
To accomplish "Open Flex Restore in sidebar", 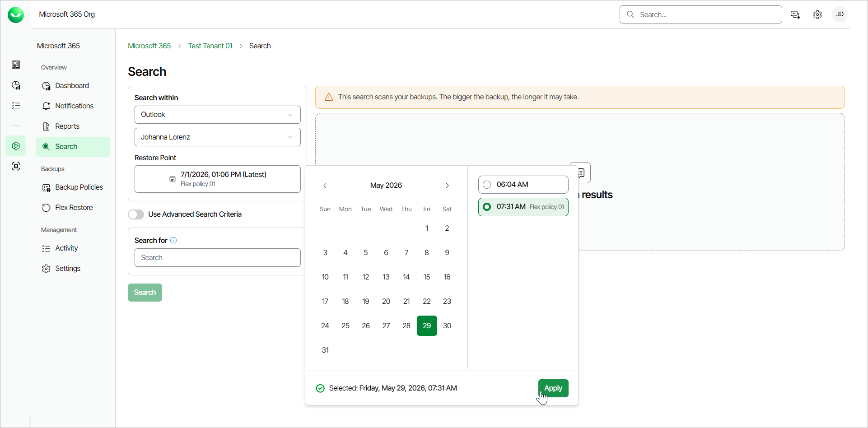I will point(73,208).
